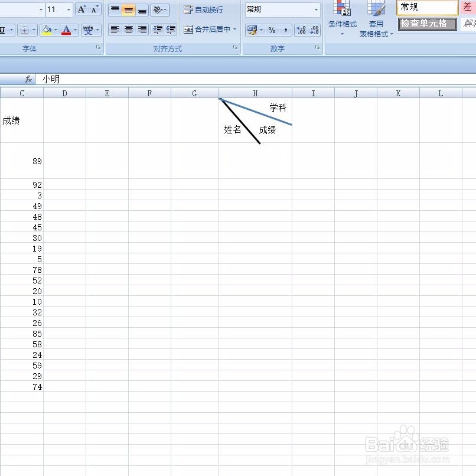Click cell containing 89
Screen dimensions: 476x476
pos(22,161)
